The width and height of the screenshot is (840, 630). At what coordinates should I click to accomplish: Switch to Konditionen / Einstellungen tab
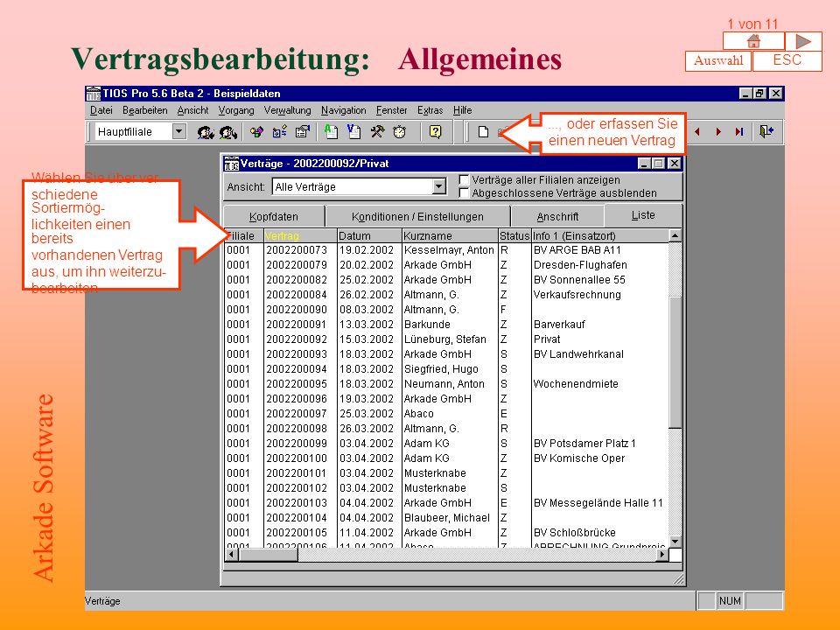point(418,216)
